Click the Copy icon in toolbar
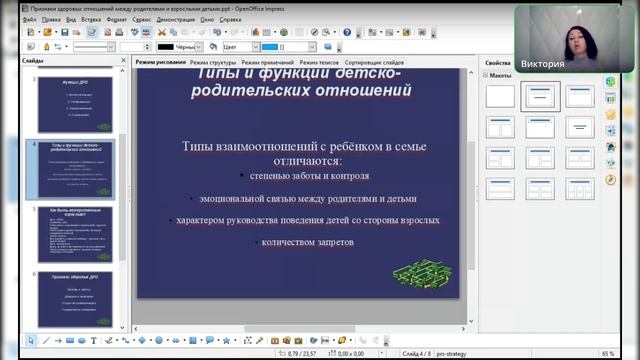Viewport: 640px width, 360px height. click(x=173, y=32)
